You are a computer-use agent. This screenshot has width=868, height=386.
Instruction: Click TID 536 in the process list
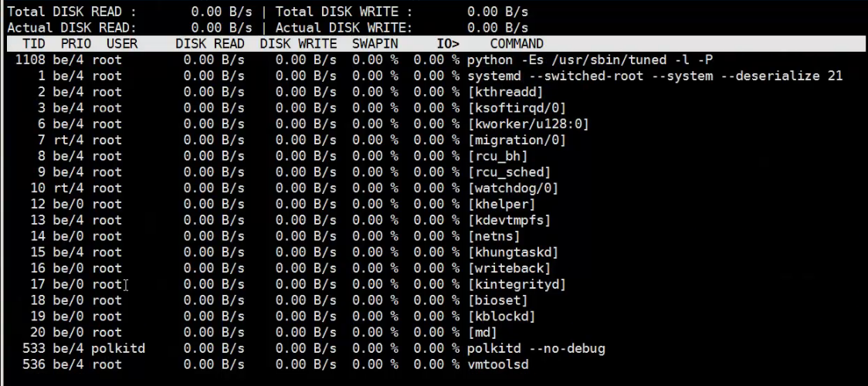(x=34, y=364)
